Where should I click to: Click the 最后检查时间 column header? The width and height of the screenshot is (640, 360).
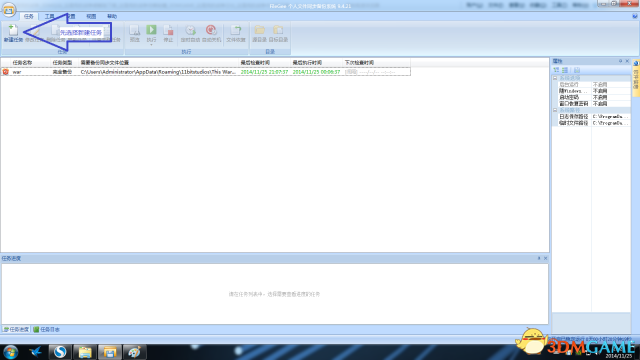(x=255, y=62)
